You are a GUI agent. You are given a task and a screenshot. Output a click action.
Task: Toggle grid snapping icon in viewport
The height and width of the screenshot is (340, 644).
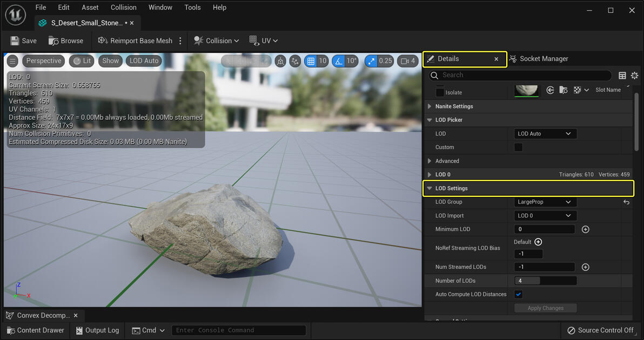311,61
